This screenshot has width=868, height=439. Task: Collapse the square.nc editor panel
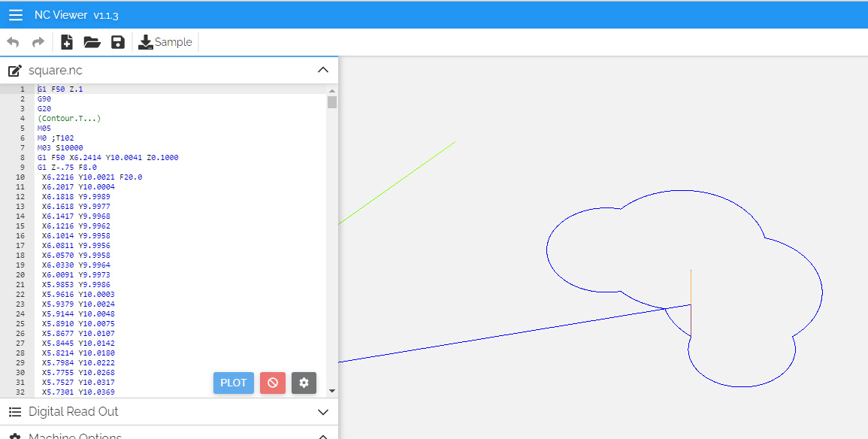(x=323, y=71)
